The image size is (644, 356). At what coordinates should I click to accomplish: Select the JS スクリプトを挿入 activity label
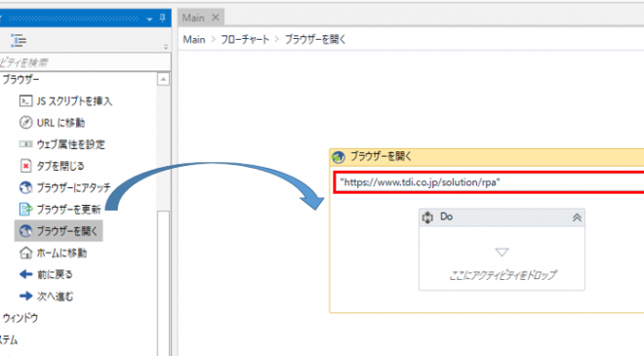click(x=74, y=101)
